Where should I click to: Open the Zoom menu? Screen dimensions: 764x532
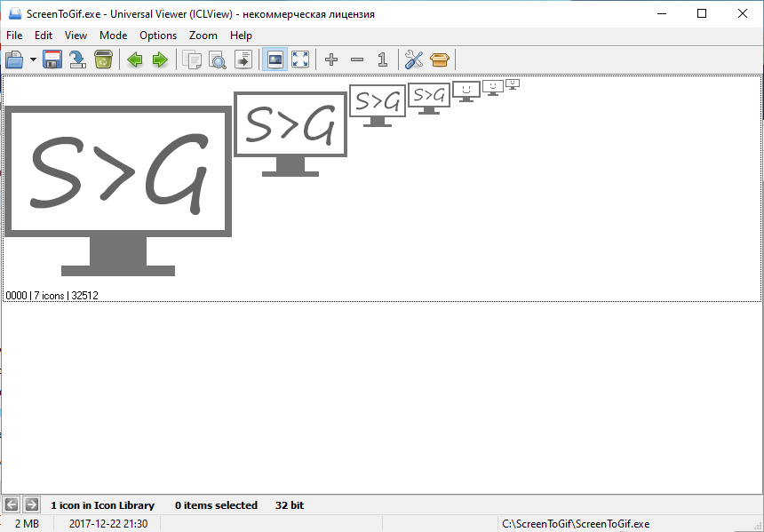coord(203,36)
